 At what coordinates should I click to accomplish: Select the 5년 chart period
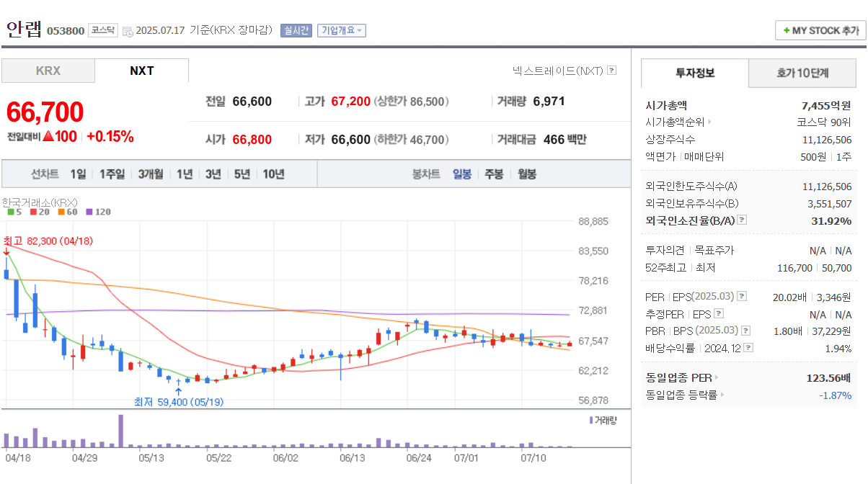(x=242, y=174)
